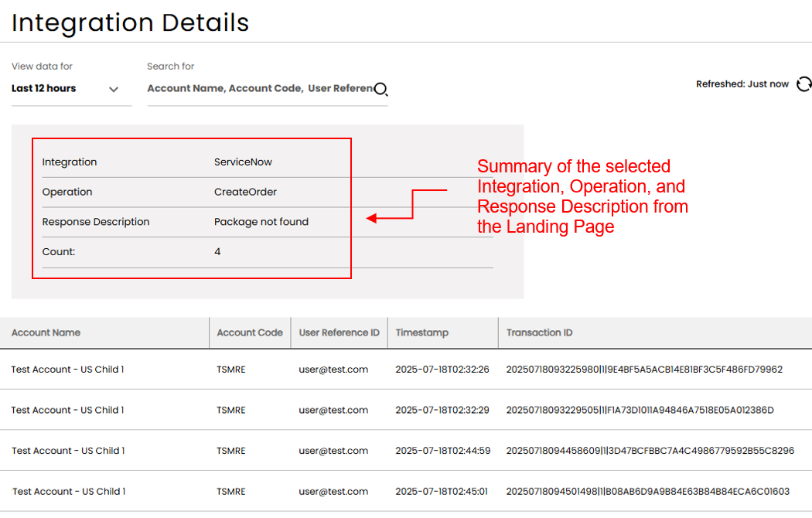Sort by Timestamp column header
The width and height of the screenshot is (812, 518).
click(x=421, y=332)
